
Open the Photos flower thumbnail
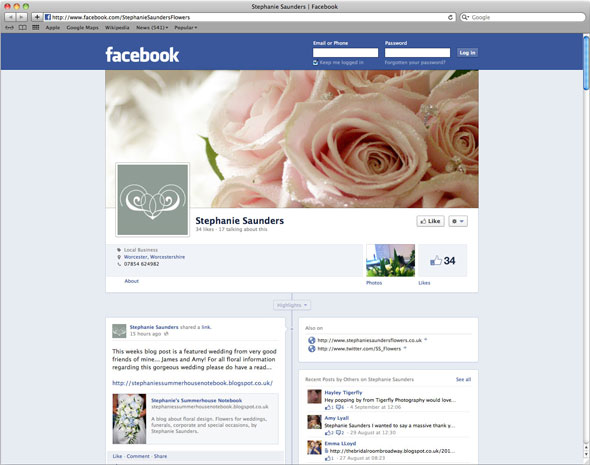click(x=391, y=261)
